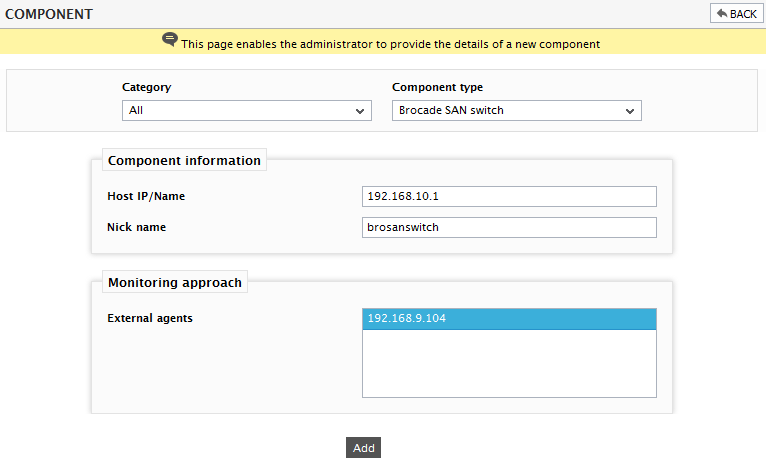Viewport: 766px width, 475px height.
Task: Click the BACK button
Action: (x=736, y=14)
